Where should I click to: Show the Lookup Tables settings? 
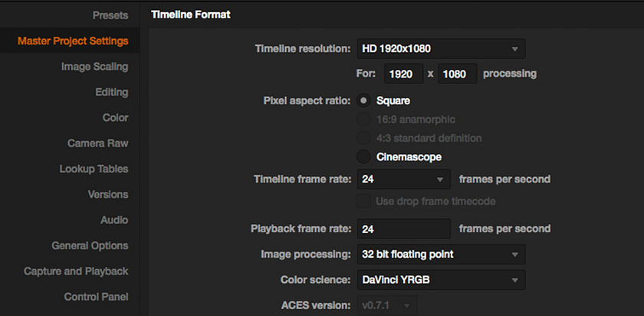94,169
